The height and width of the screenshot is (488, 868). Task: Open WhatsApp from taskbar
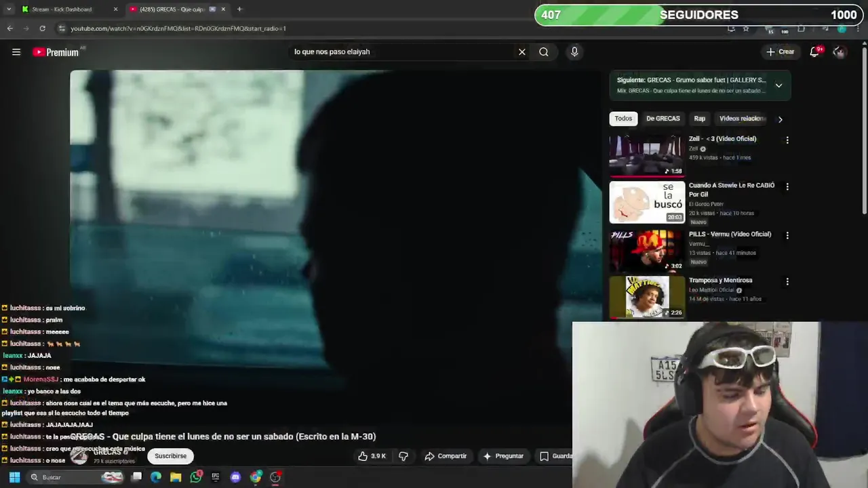pyautogui.click(x=196, y=477)
